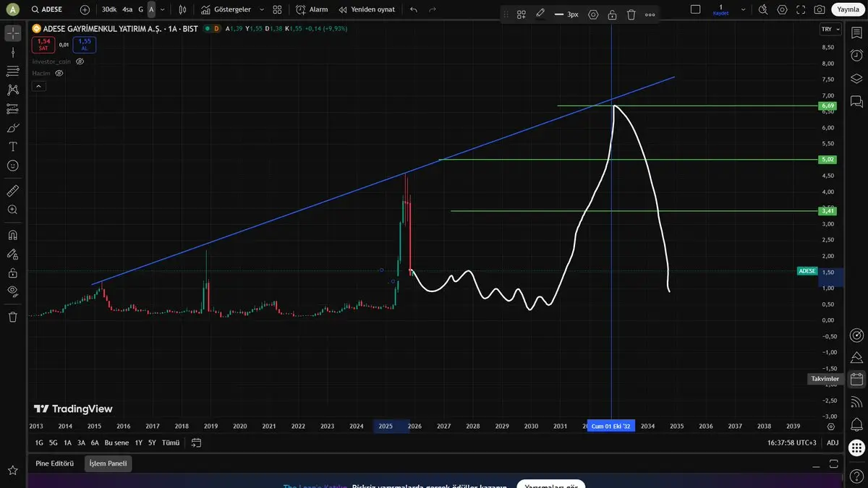Open the quick search icon
The height and width of the screenshot is (488, 868).
[764, 9]
